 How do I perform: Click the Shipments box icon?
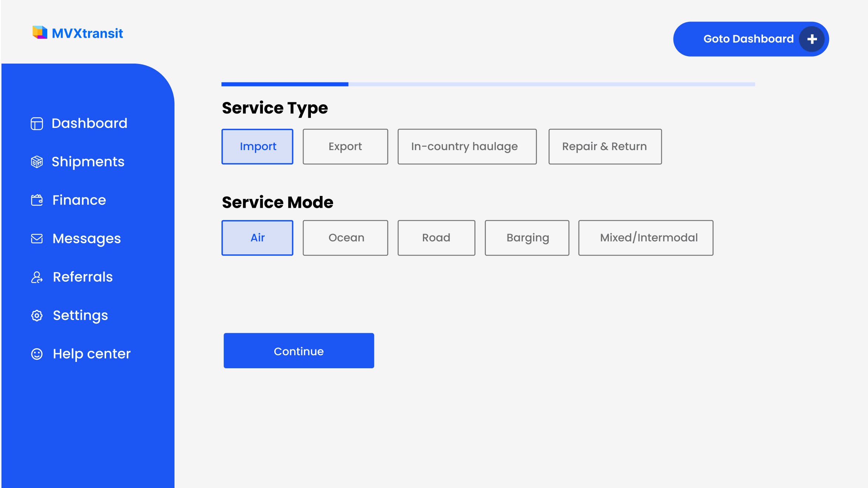click(x=37, y=162)
